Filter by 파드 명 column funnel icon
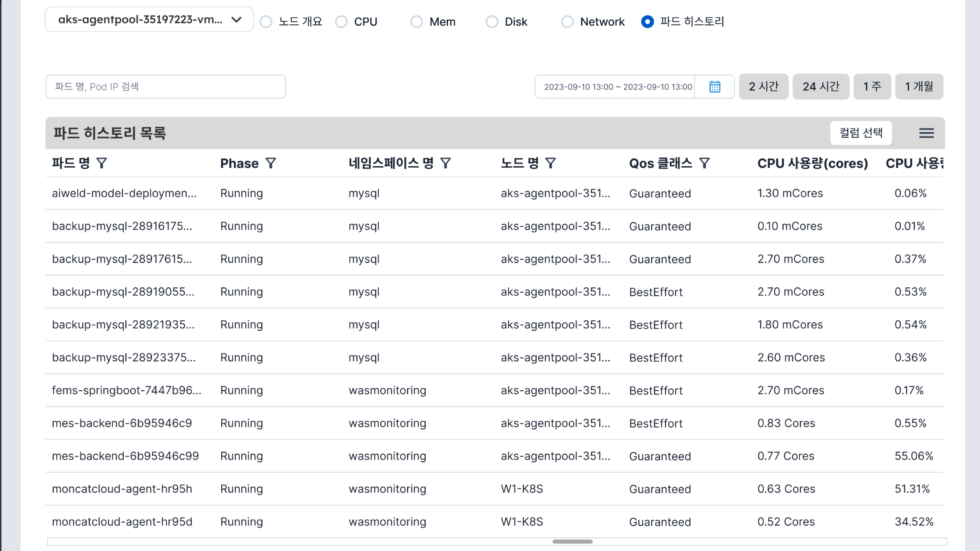 [101, 163]
